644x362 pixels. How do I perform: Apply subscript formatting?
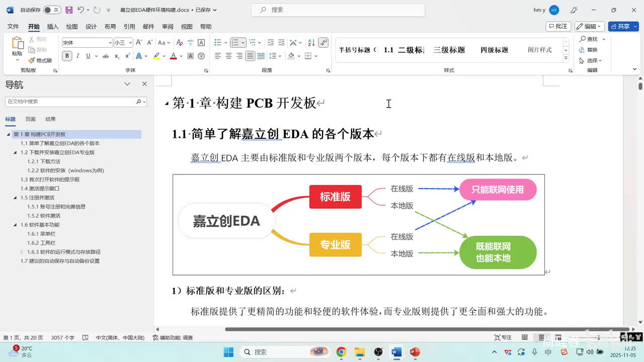pos(117,56)
